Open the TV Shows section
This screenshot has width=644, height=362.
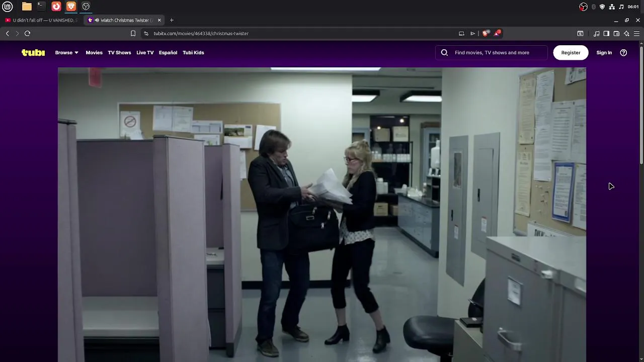click(119, 52)
